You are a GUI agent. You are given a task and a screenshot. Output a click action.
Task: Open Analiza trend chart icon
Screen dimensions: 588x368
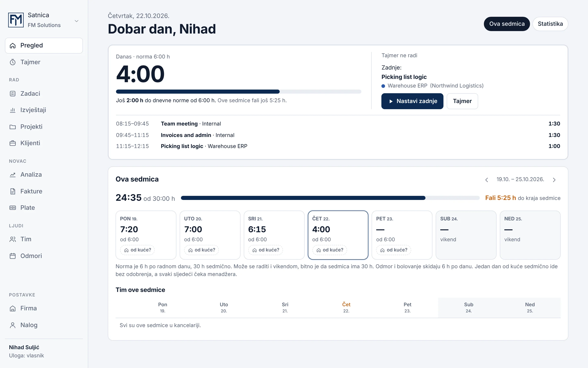pyautogui.click(x=13, y=175)
